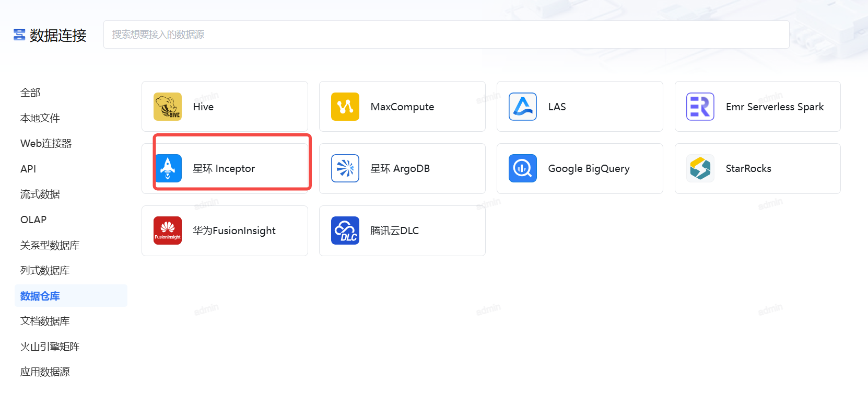Screen dimensions: 868x403
Task: Click the 星环 ArgoDB icon
Action: coord(345,168)
